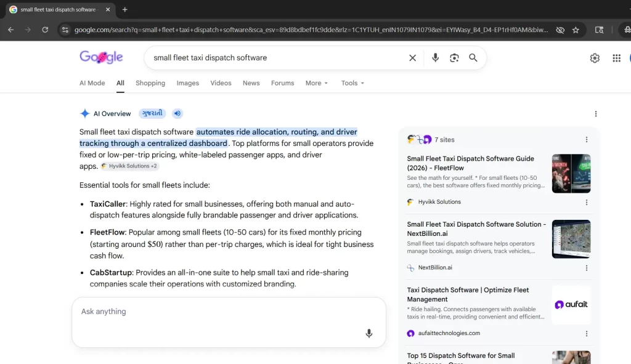631x364 pixels.
Task: Open options for NextBillion.ai result
Action: pos(587,268)
